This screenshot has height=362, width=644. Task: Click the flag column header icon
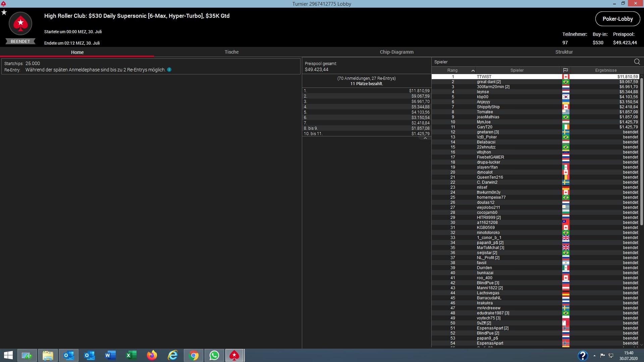(x=566, y=70)
